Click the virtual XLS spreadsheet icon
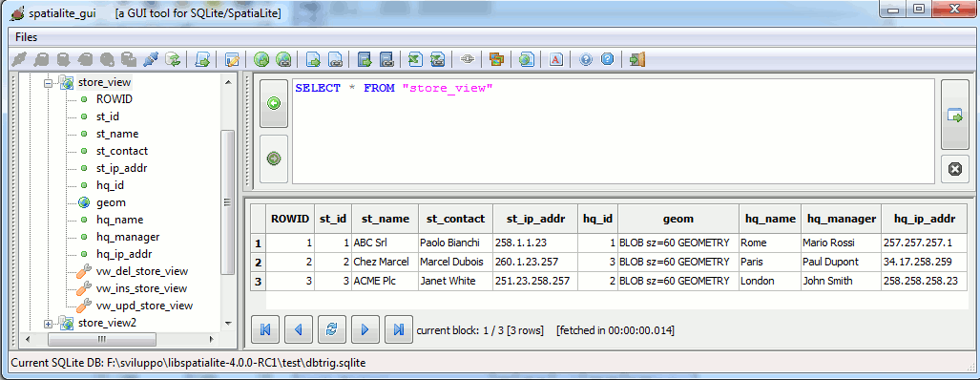Image resolution: width=980 pixels, height=380 pixels. 437,59
